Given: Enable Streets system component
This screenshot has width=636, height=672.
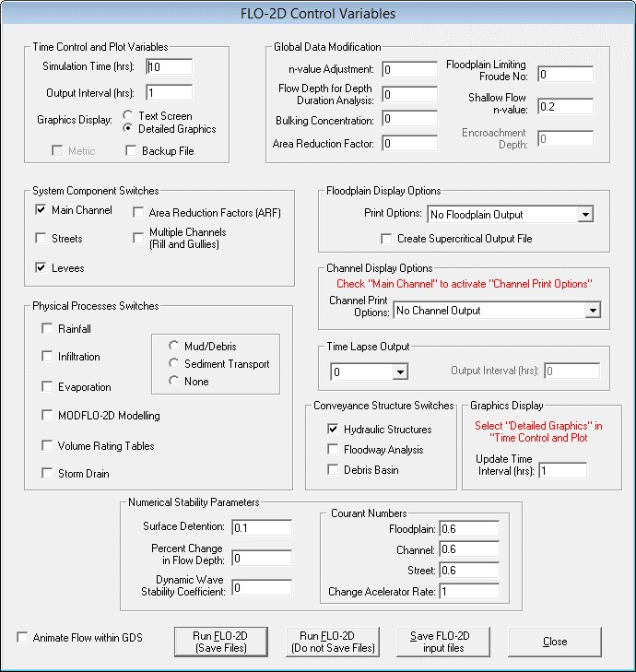Looking at the screenshot, I should tap(41, 239).
